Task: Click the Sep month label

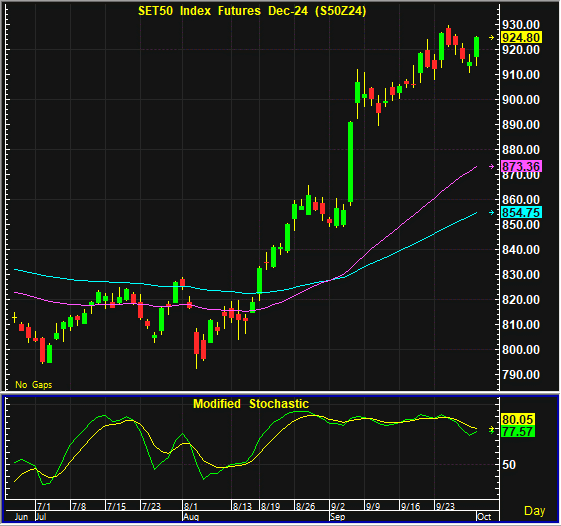Action: (x=338, y=517)
